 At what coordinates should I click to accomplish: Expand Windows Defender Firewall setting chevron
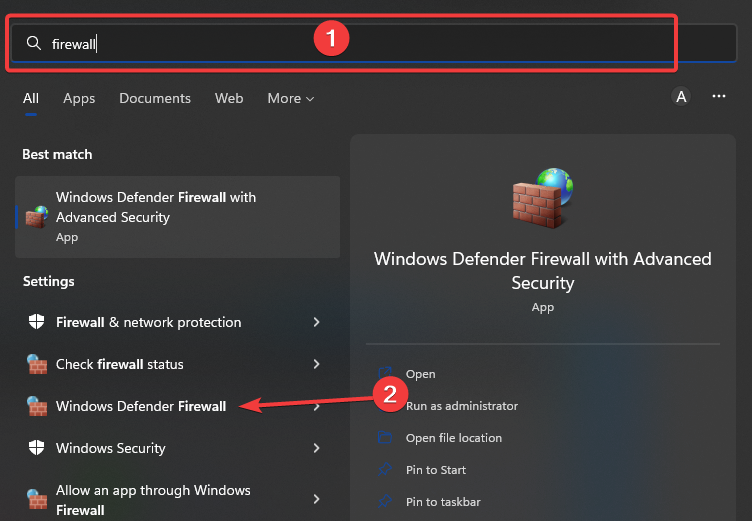tap(316, 406)
